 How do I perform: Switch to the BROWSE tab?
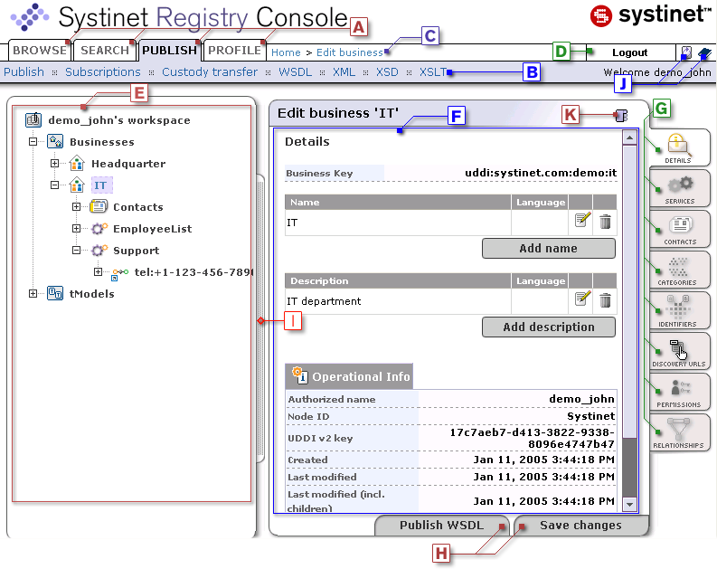click(40, 51)
